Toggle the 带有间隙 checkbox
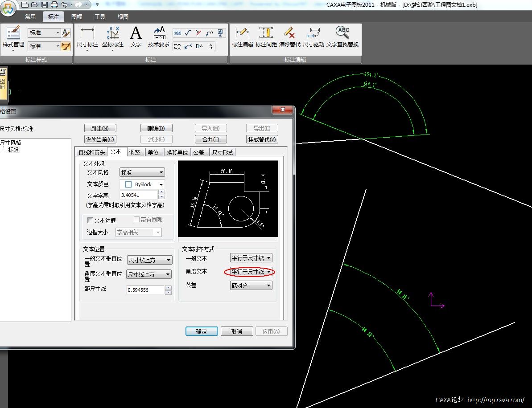Image resolution: width=532 pixels, height=408 pixels. coord(136,220)
